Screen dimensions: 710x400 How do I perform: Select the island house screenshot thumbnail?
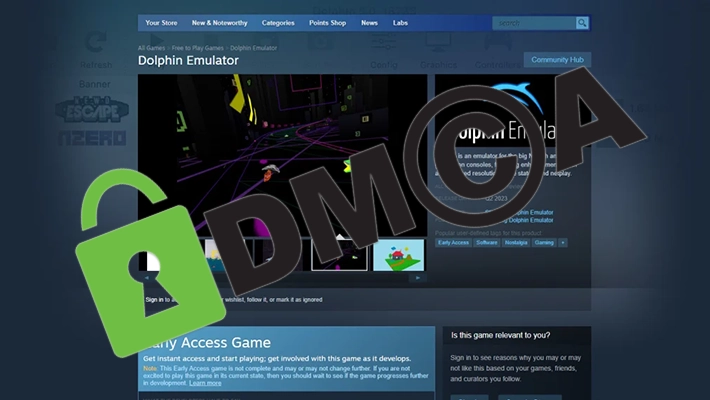tap(398, 255)
